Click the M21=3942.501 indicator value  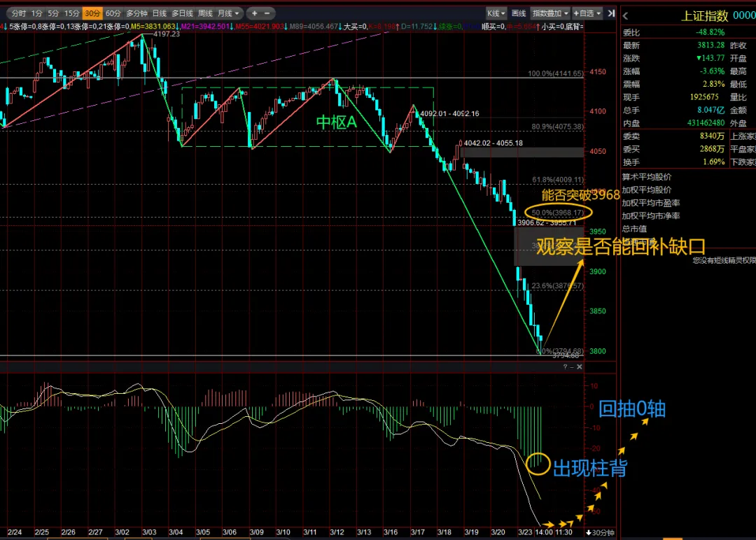tap(205, 27)
